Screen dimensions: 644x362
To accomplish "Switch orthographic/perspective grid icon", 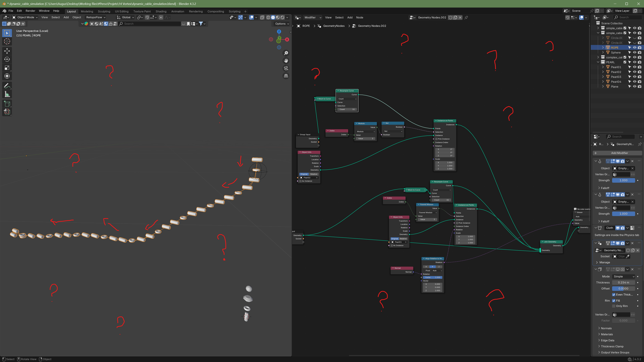I will [x=286, y=75].
